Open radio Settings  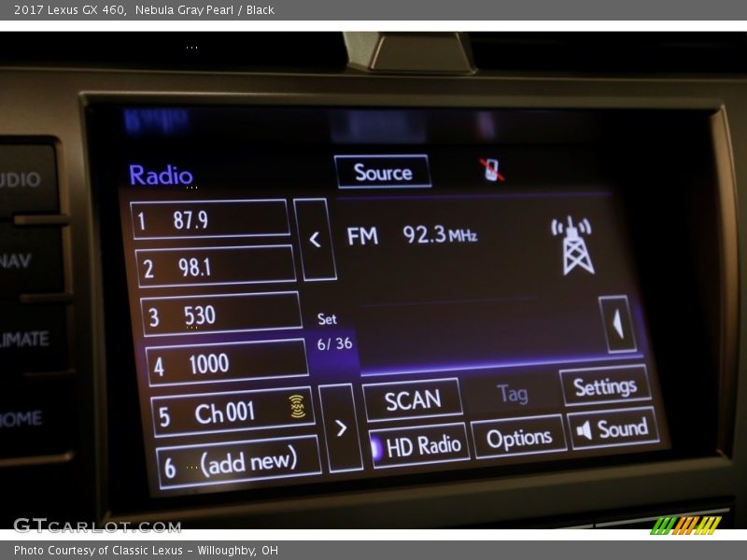pyautogui.click(x=605, y=385)
